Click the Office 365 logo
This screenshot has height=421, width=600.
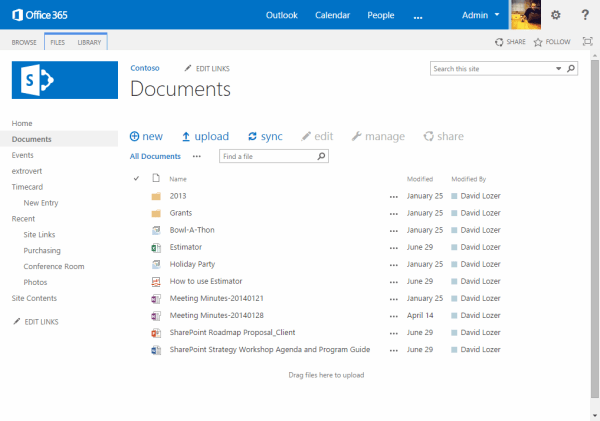coord(40,15)
